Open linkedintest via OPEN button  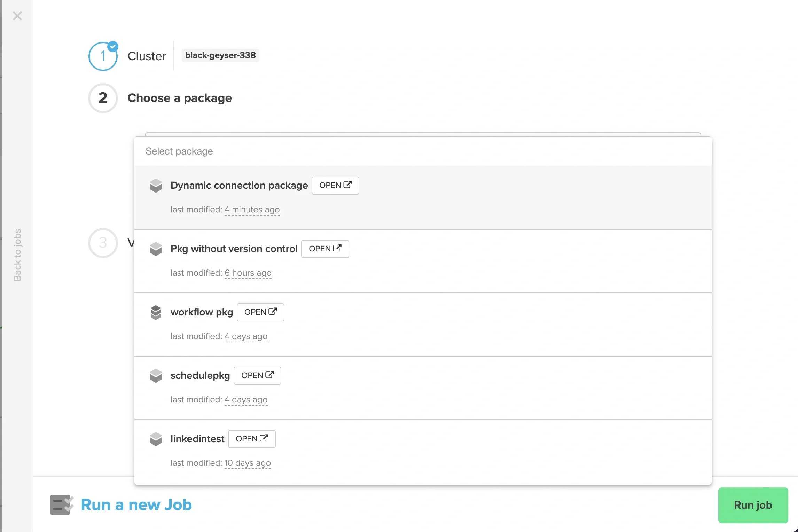click(252, 439)
